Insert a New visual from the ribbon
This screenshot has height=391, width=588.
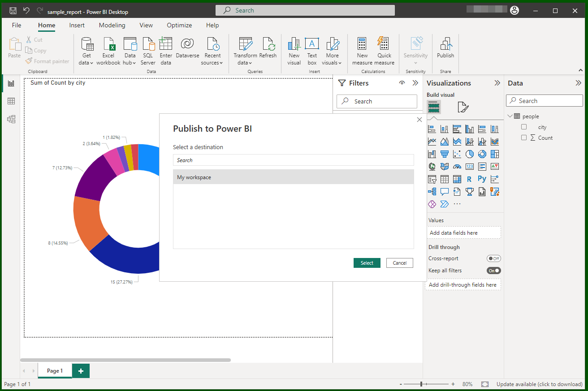[294, 51]
